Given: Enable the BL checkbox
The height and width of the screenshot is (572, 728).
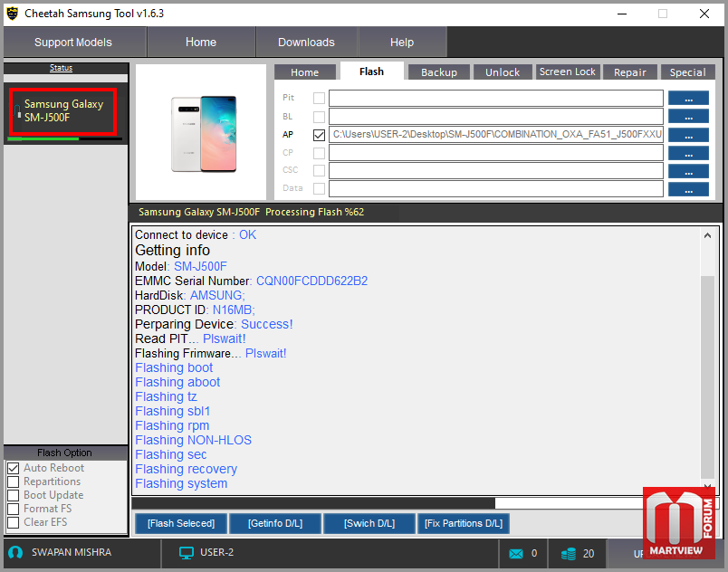Looking at the screenshot, I should pos(319,117).
